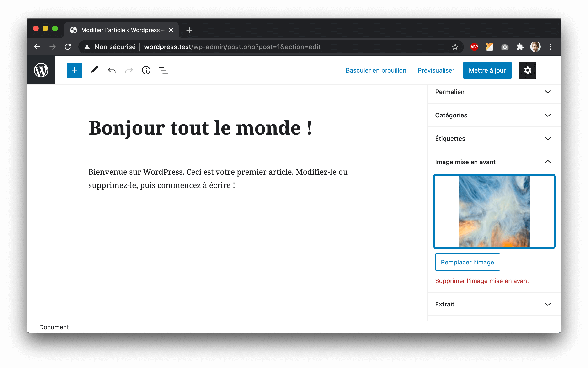Undo the last change
Viewport: 588px width, 368px height.
point(112,70)
